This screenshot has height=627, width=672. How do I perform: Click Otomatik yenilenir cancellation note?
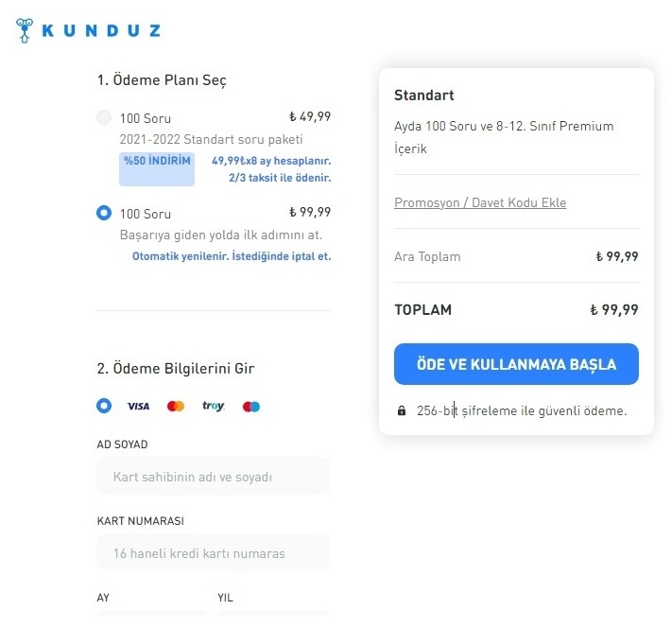click(x=232, y=256)
